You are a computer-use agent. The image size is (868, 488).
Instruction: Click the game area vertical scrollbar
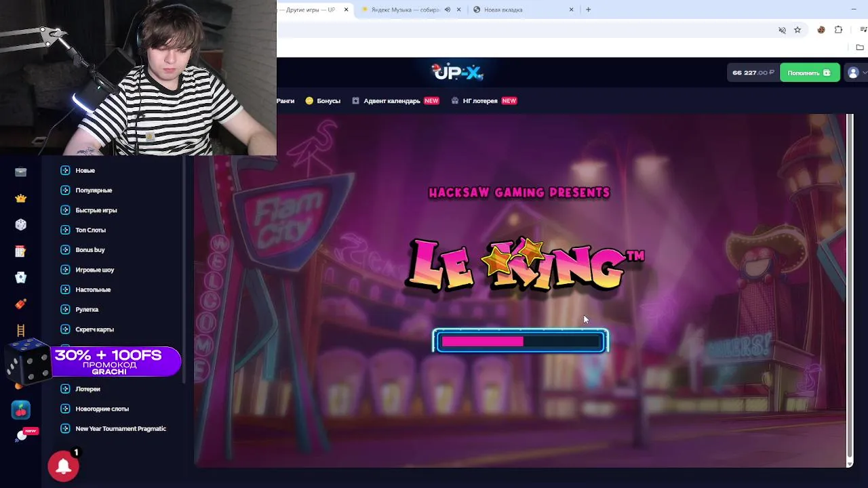click(x=849, y=291)
